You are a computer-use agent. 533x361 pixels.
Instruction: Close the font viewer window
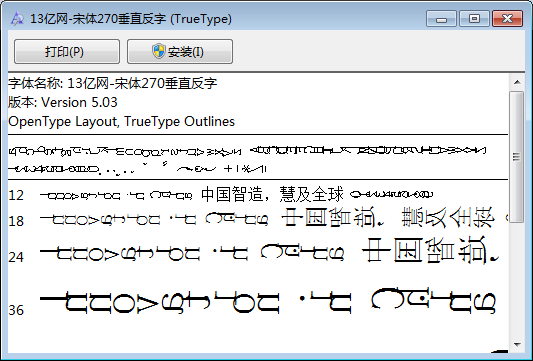(508, 18)
